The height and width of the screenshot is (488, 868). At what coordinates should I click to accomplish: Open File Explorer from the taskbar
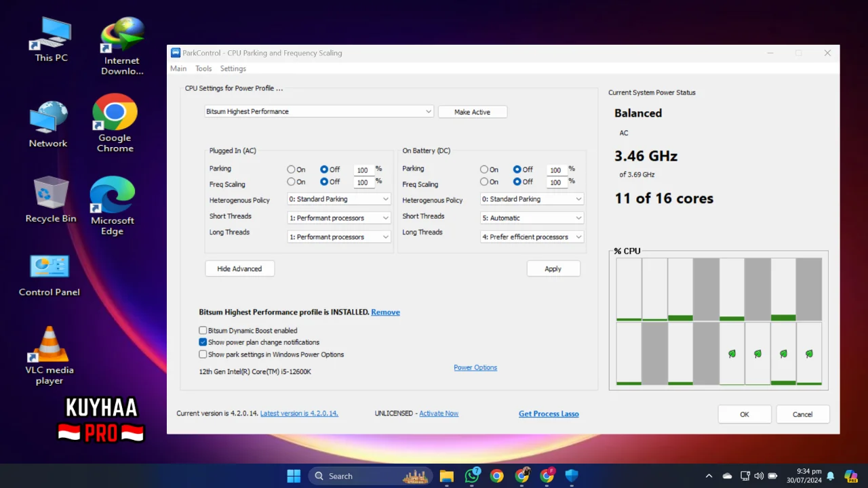446,476
